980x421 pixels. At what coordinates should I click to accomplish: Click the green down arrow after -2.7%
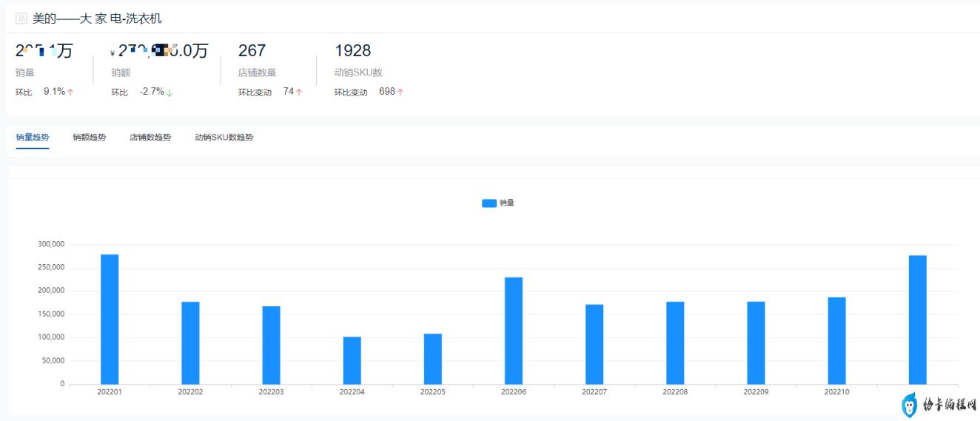(170, 92)
